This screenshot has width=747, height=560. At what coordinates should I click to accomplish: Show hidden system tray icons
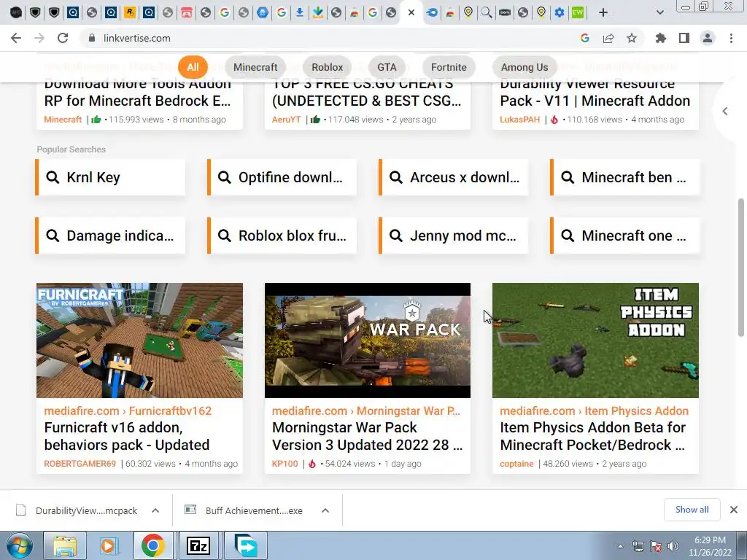[620, 546]
